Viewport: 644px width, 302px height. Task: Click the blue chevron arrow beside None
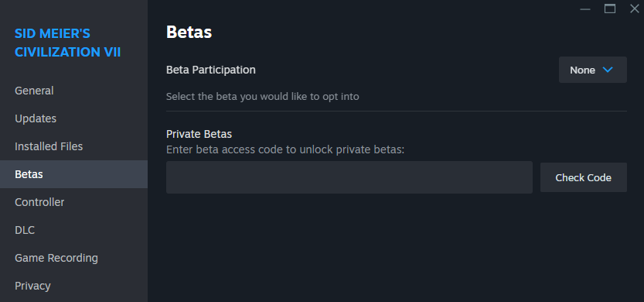(x=608, y=70)
